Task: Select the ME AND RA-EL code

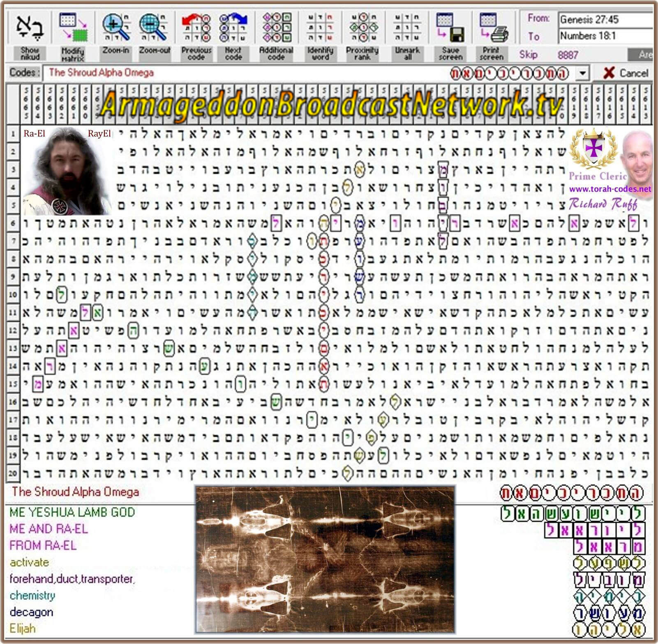Action: (48, 529)
